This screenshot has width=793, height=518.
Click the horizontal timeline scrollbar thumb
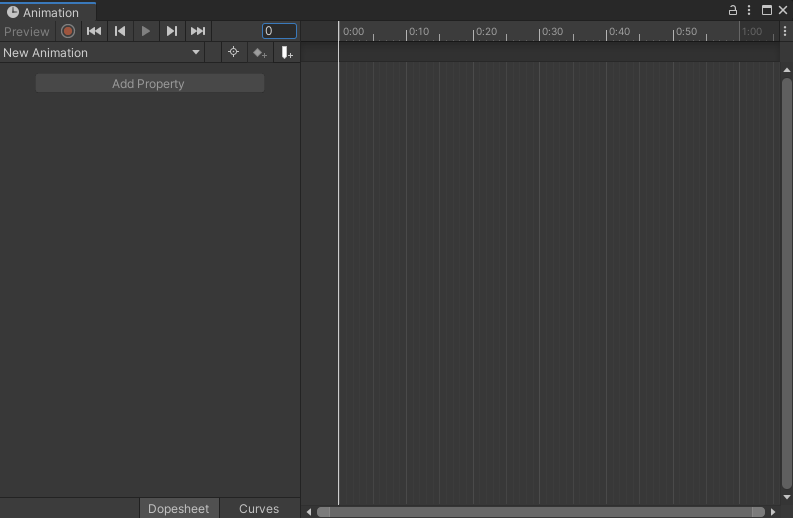coord(541,512)
